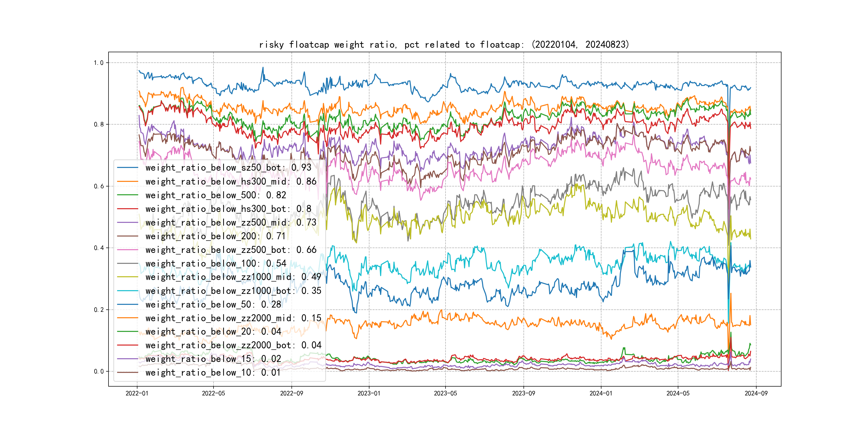Click legend entry weight_ratio_below_sz50_bot: 0.93
The width and height of the screenshot is (868, 434).
[228, 167]
